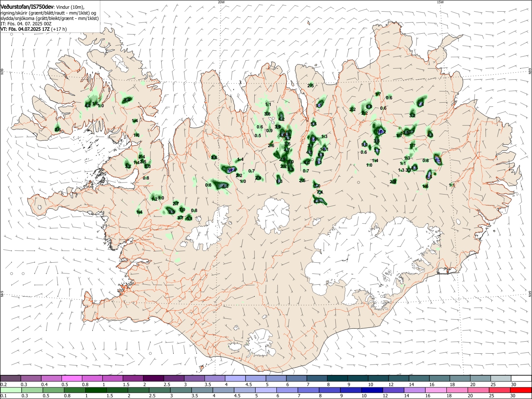Select the light periwinkle snow swatch between 4 and 4.5
532x399 pixels.
tap(235, 378)
